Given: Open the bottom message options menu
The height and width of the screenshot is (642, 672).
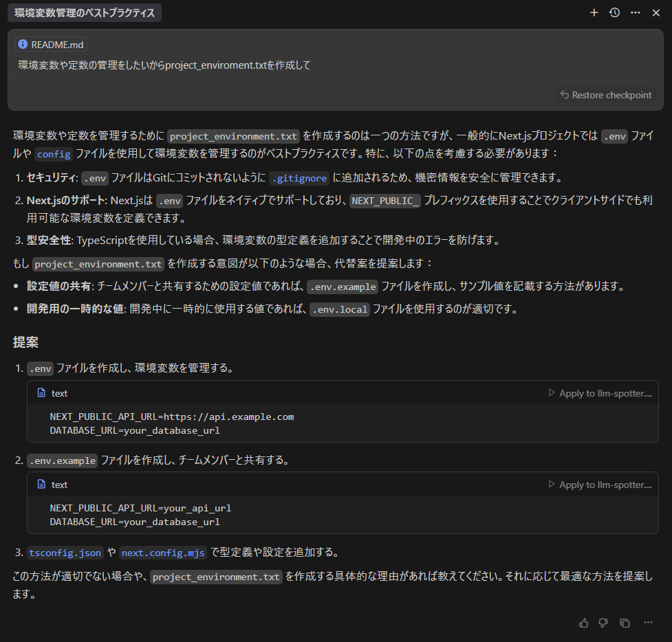Looking at the screenshot, I should (x=647, y=623).
